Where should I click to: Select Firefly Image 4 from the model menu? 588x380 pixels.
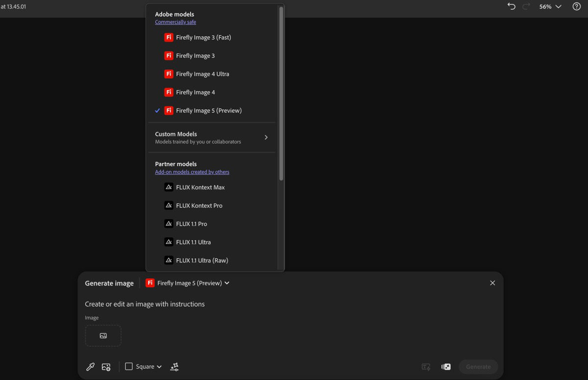pyautogui.click(x=195, y=92)
